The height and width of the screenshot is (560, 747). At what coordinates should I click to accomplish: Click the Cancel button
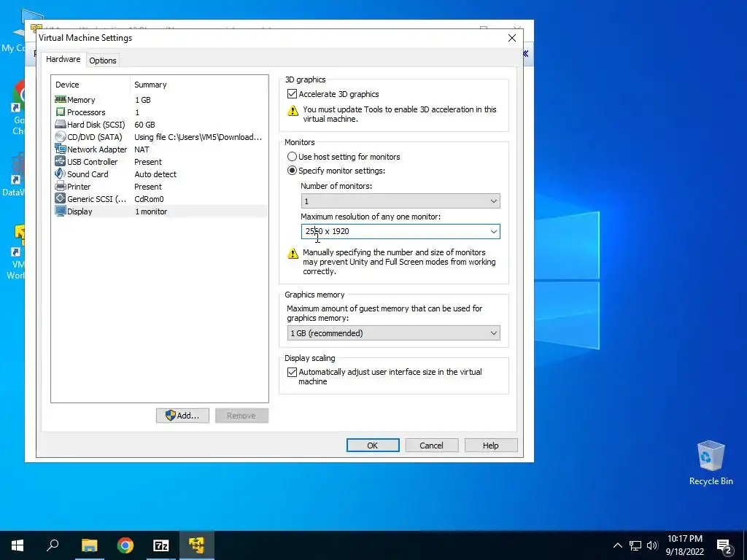431,446
